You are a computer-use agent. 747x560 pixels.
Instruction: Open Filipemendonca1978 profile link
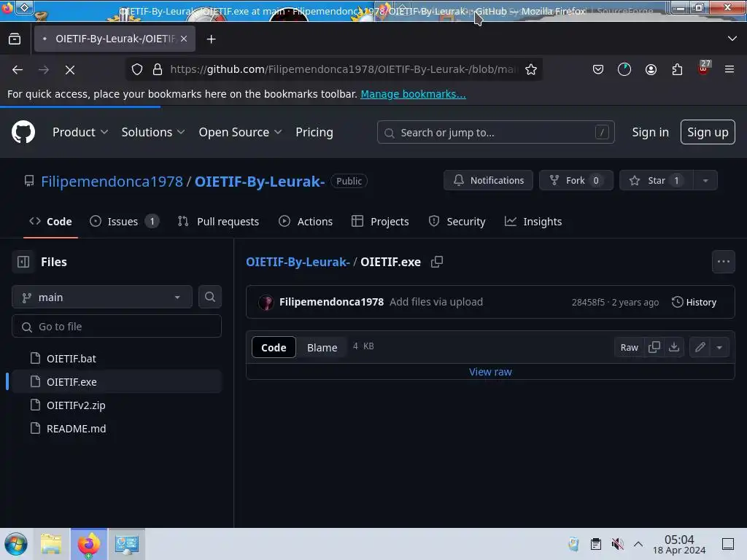tap(112, 181)
